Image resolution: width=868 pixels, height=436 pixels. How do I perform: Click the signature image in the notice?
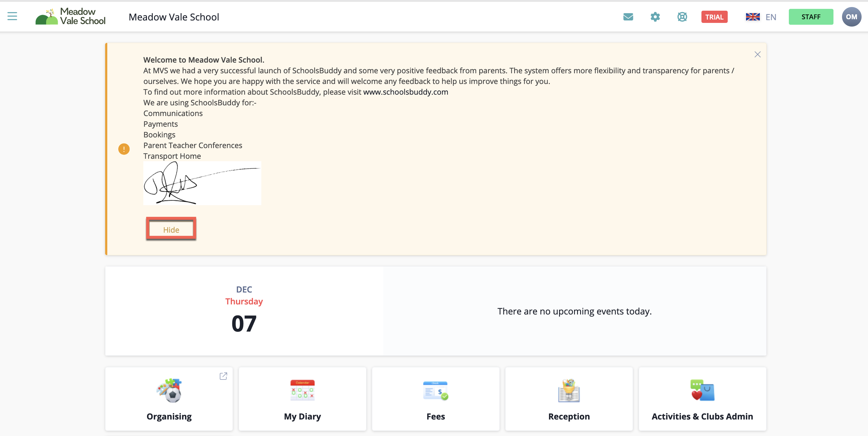pos(202,183)
